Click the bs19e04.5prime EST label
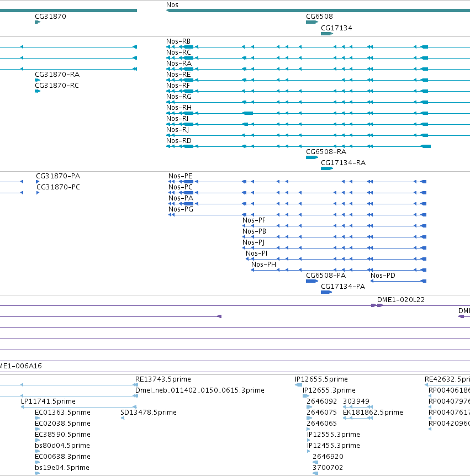The height and width of the screenshot is (476, 470). point(62,468)
